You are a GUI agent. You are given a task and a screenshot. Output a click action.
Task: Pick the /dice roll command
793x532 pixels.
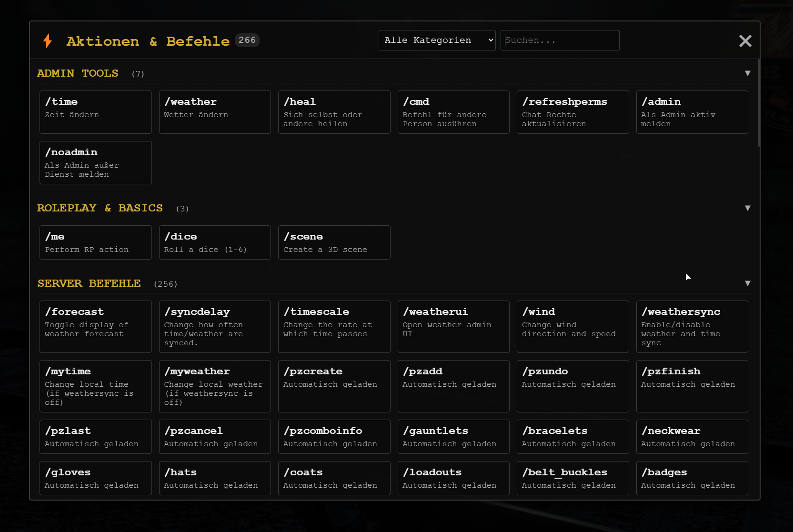pos(215,242)
